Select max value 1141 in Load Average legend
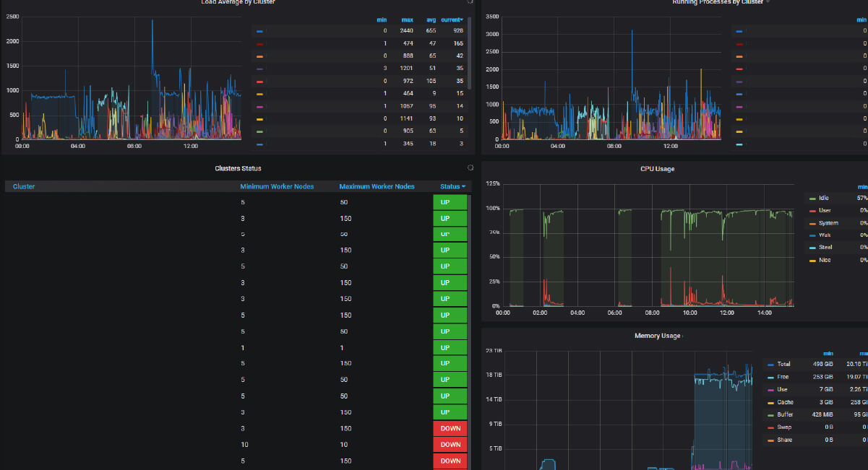This screenshot has width=868, height=470. (406, 118)
